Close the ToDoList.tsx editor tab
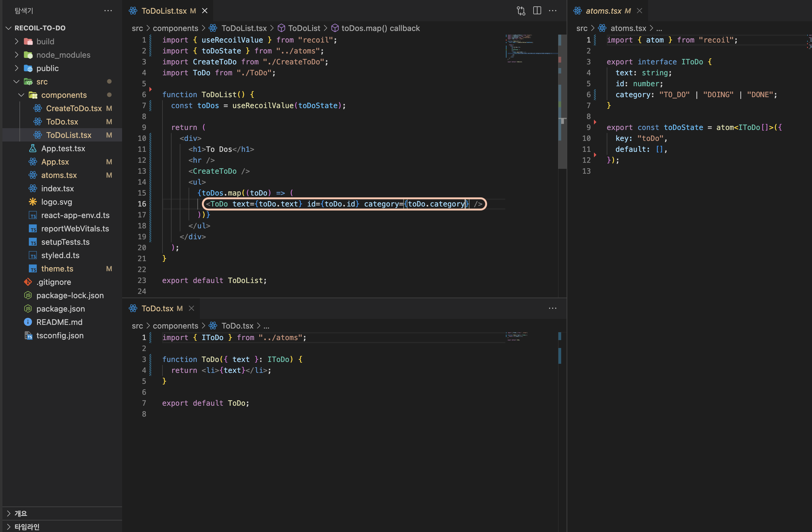The width and height of the screenshot is (812, 532). [x=205, y=11]
